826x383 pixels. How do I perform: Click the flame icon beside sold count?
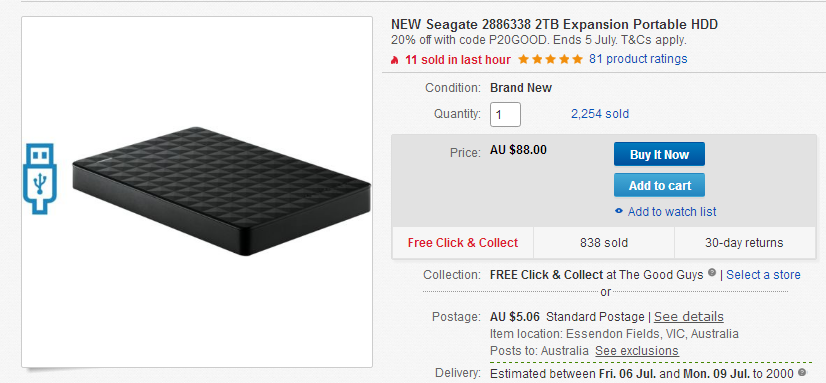[395, 60]
